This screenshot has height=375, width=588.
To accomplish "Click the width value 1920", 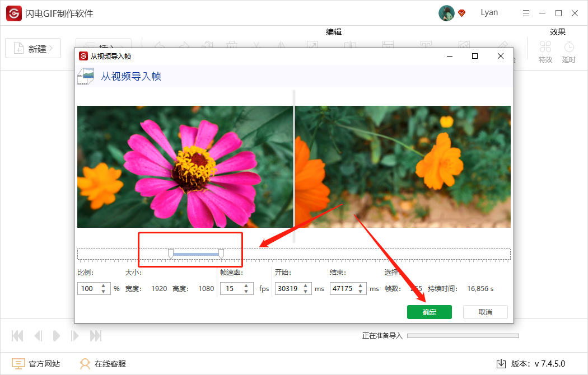I will click(x=159, y=288).
